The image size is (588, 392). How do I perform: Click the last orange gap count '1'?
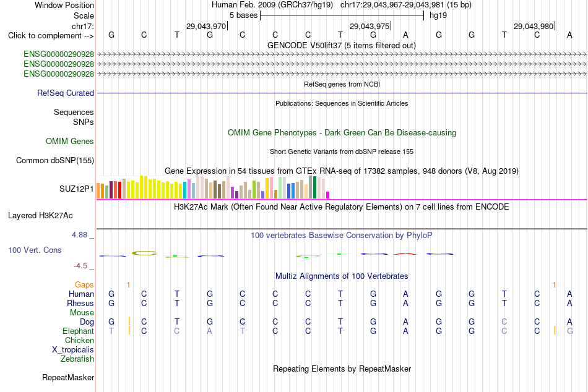click(x=554, y=285)
